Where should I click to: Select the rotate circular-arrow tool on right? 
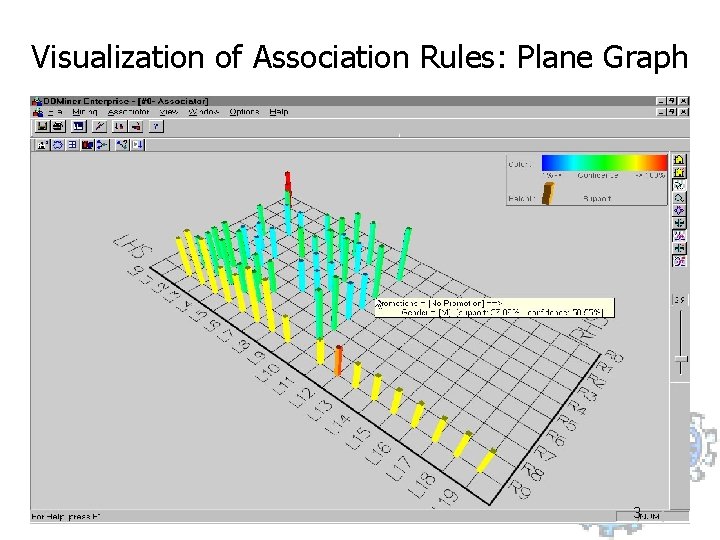click(679, 198)
